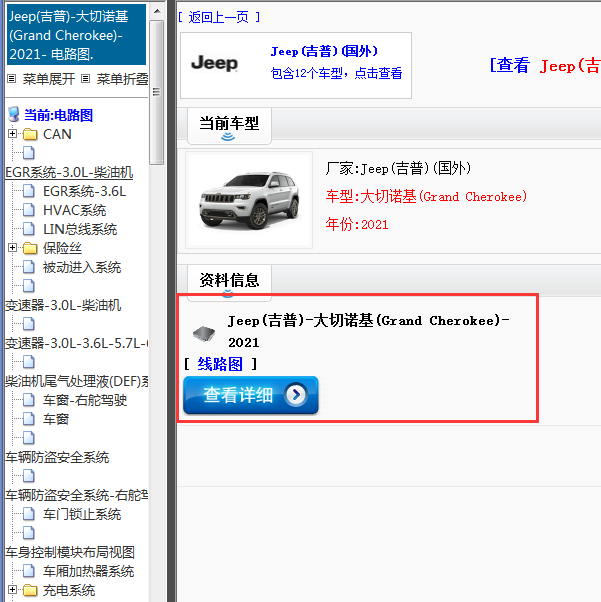Click the document icon beside 车门锁止系统
601x602 pixels.
(28, 514)
